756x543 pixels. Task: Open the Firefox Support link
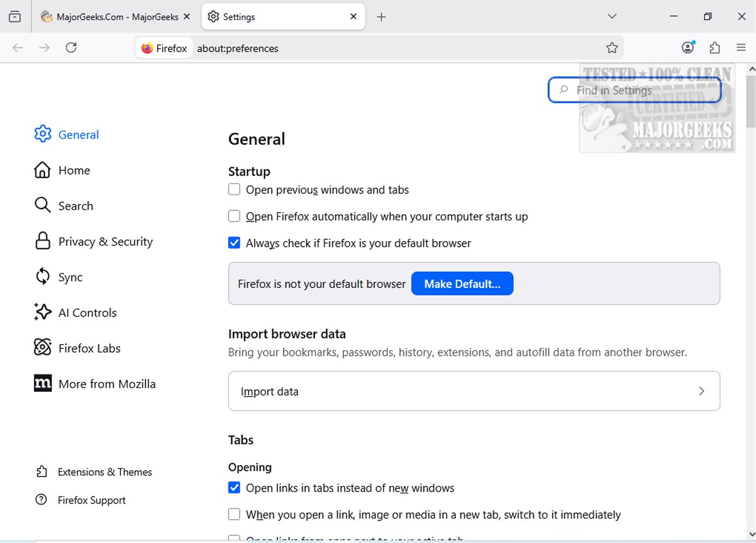click(92, 500)
